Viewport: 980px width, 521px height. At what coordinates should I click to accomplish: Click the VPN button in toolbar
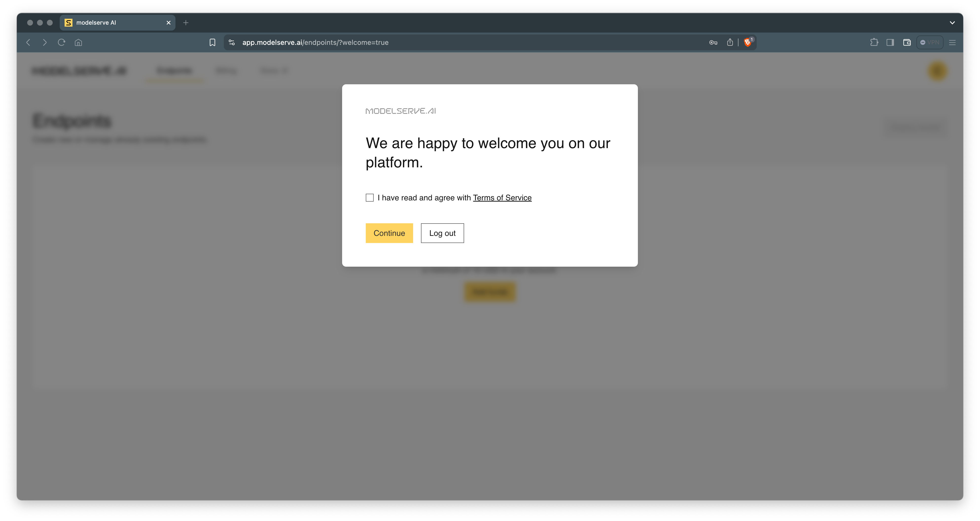929,42
